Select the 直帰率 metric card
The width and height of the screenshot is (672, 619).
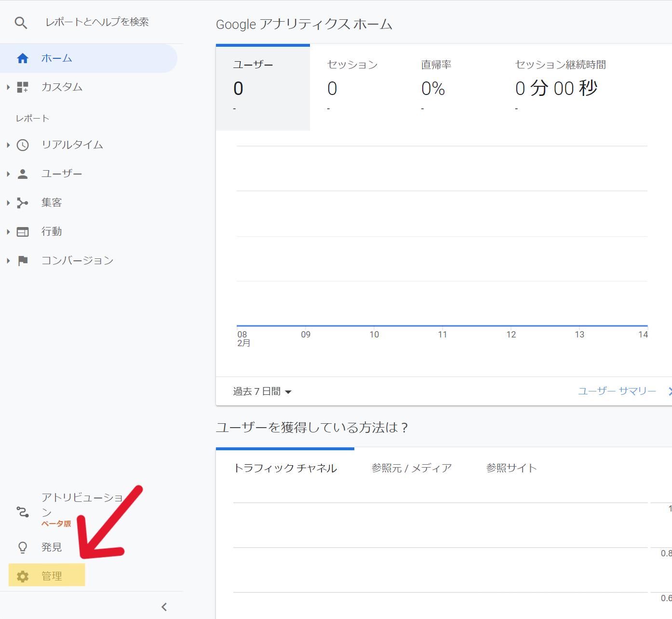click(x=451, y=88)
